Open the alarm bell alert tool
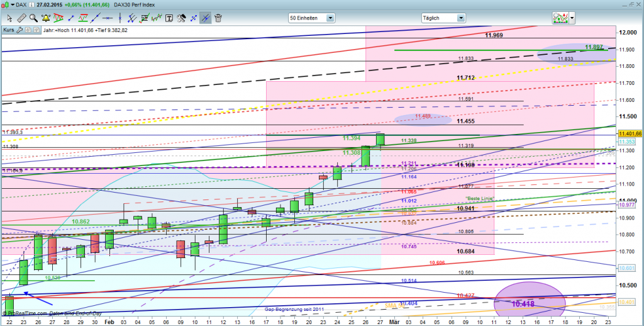Screen dimensions: 644x326 point(45,18)
